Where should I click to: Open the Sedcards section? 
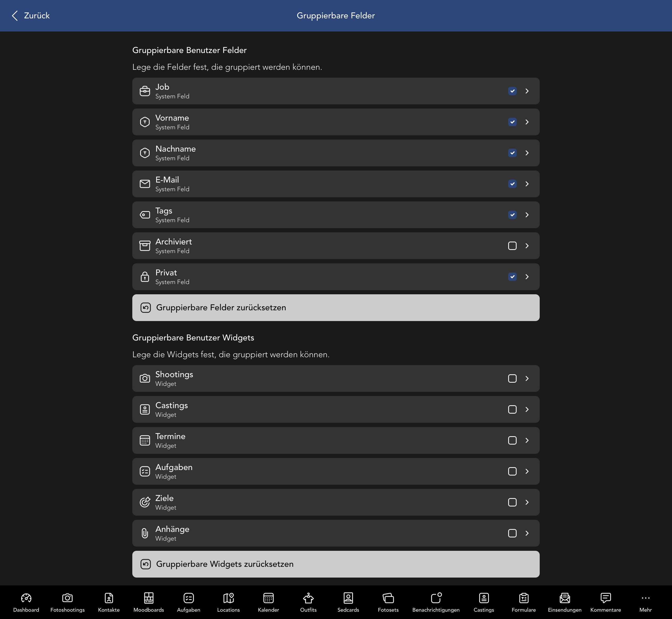point(348,601)
